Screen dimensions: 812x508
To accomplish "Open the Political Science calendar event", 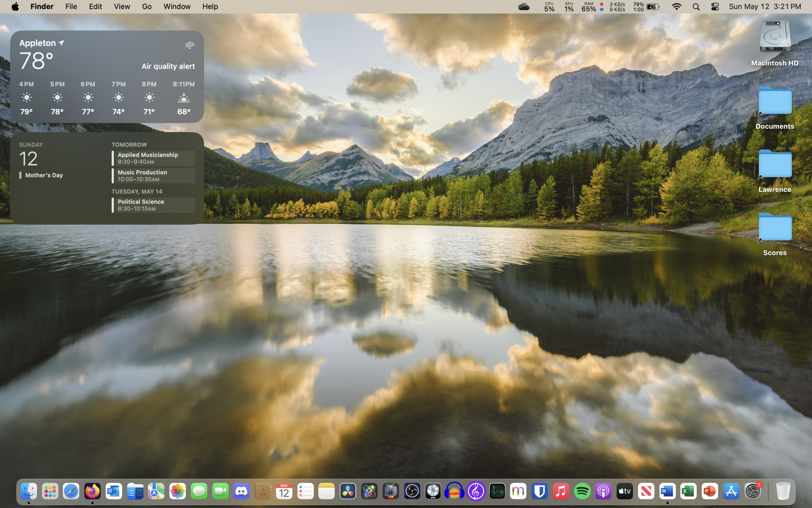I will [x=153, y=205].
